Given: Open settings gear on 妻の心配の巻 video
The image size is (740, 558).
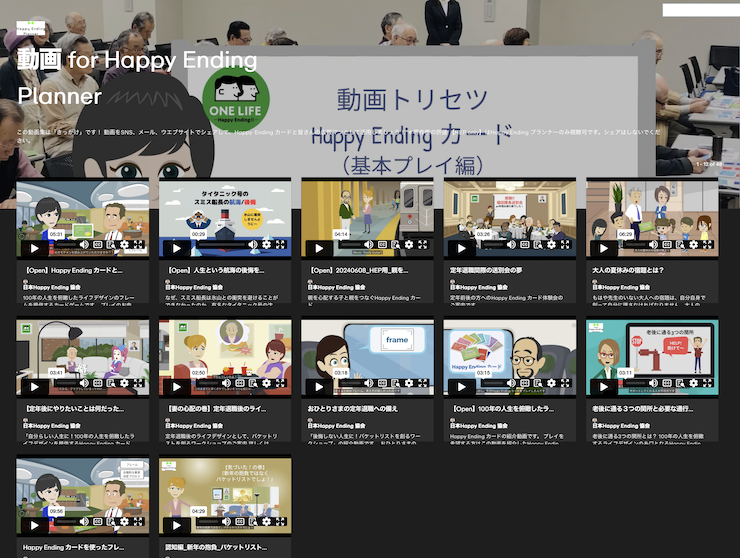Looking at the screenshot, I should [x=267, y=383].
